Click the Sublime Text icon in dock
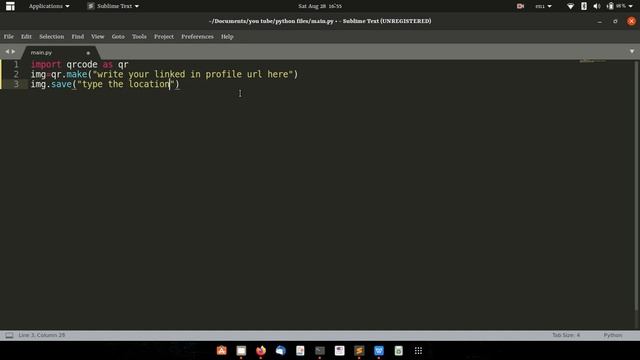This screenshot has width=640, height=360. [359, 351]
